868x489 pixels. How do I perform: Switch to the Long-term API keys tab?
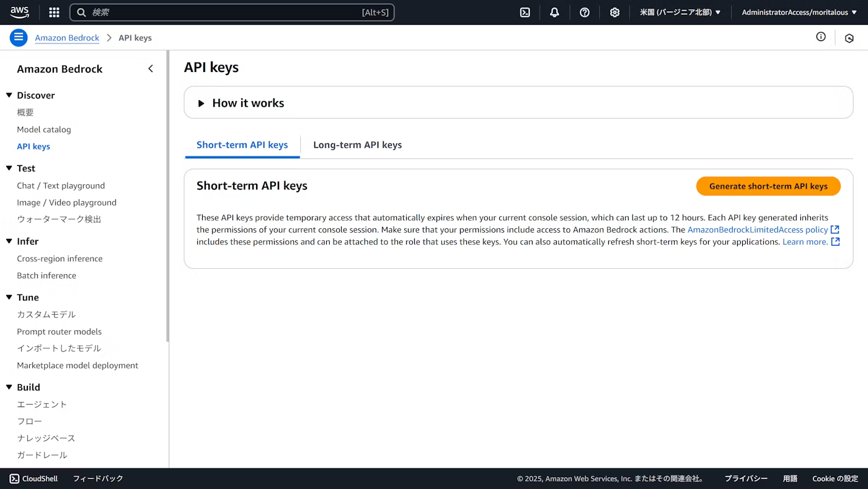coord(358,145)
